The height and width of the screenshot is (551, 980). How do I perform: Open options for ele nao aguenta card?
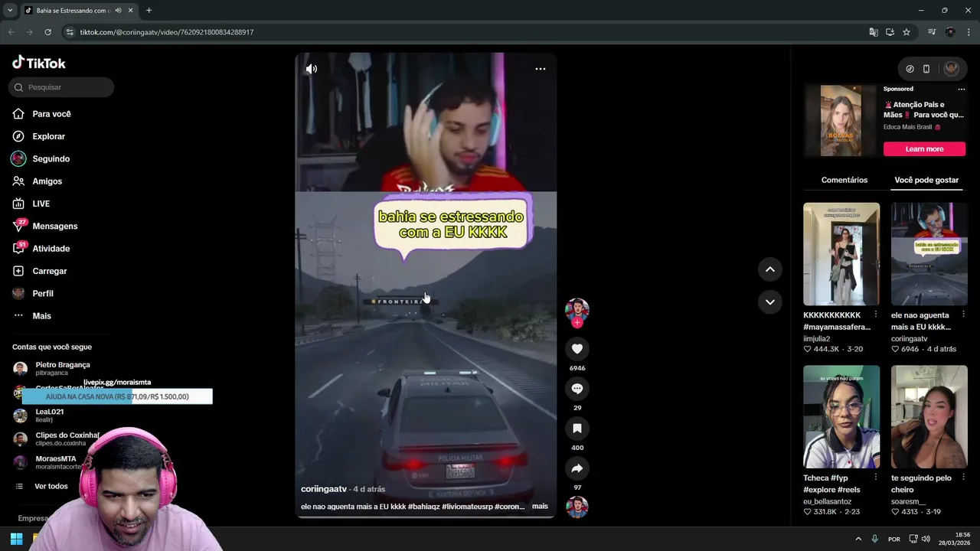click(x=964, y=315)
